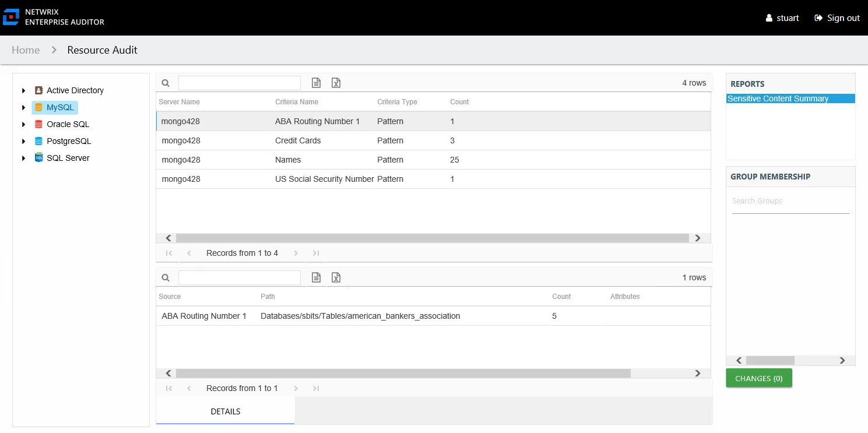This screenshot has width=868, height=433.
Task: Click upper grid horizontal scrollbar track
Action: click(432, 238)
